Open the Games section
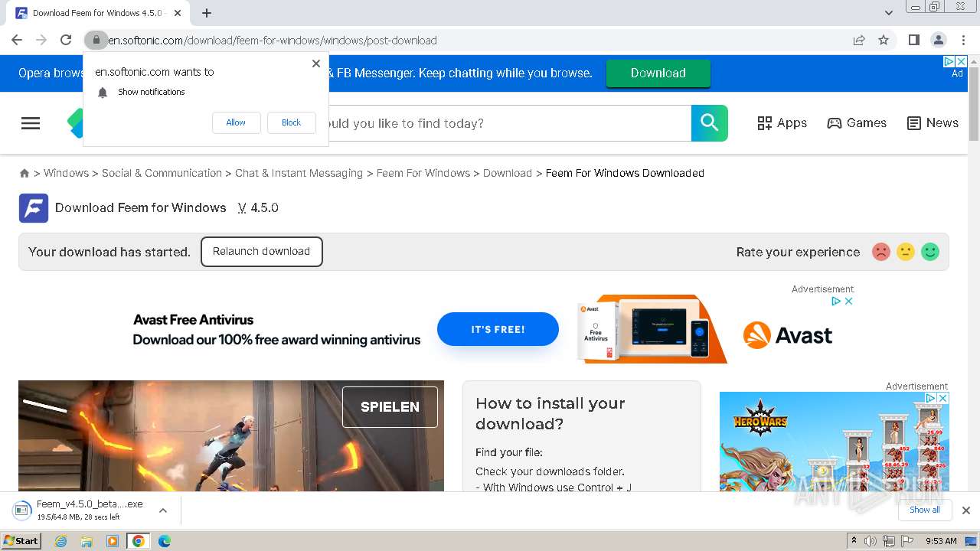Screen dimensions: 980x551 (857, 123)
